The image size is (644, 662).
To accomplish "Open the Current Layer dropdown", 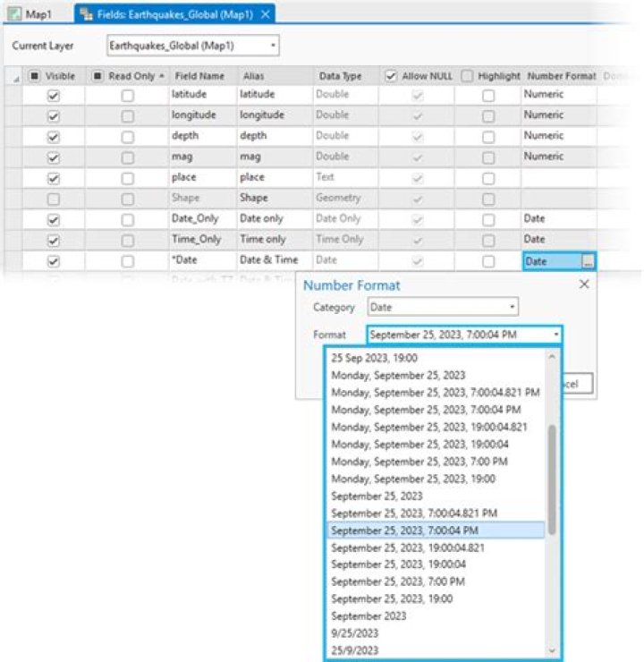I will pos(193,46).
